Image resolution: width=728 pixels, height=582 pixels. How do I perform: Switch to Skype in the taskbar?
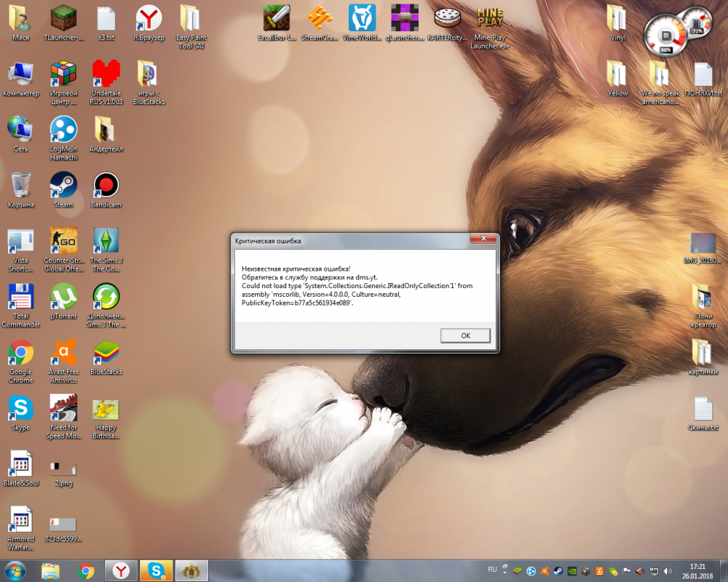coord(157,570)
